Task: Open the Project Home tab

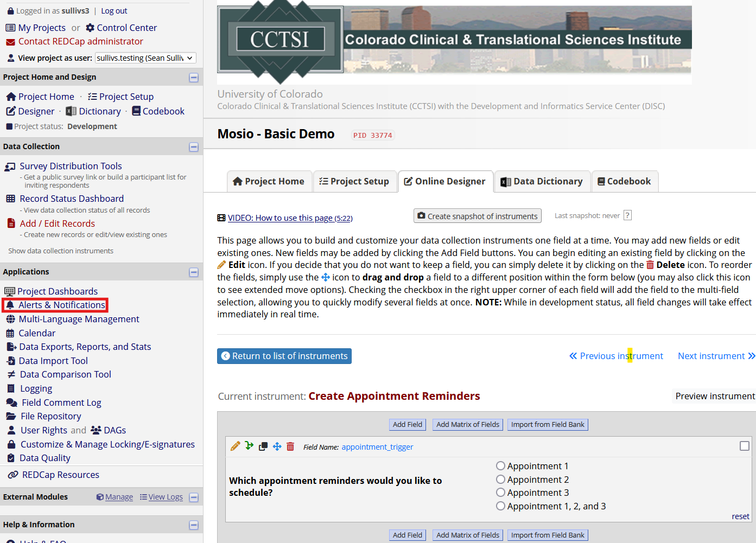Action: point(269,181)
